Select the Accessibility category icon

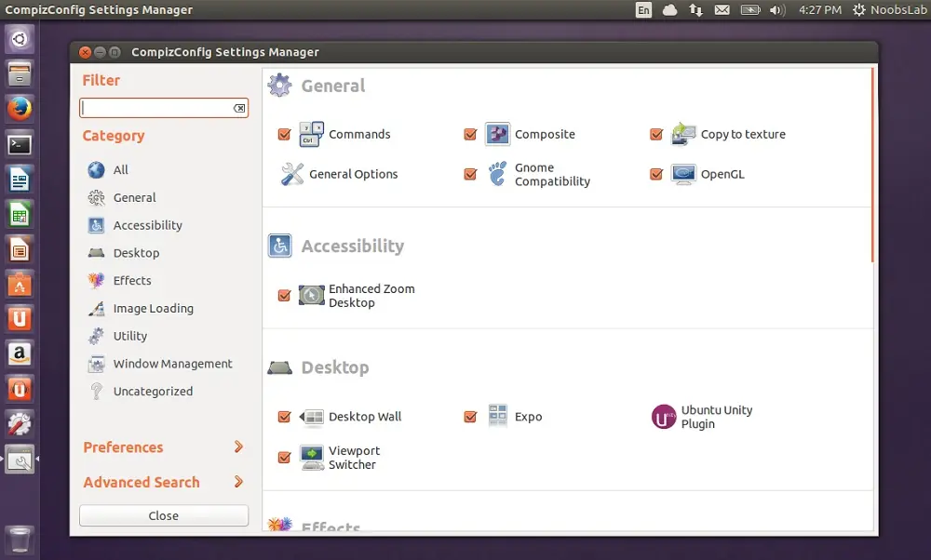(x=96, y=225)
